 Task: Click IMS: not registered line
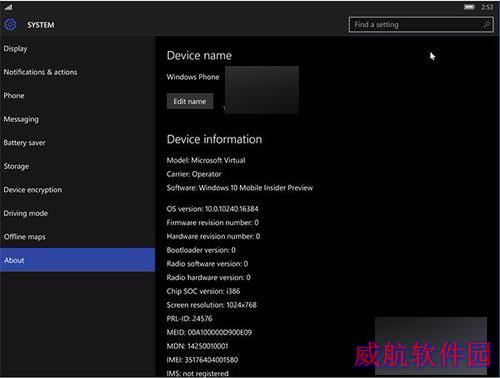[x=198, y=373]
